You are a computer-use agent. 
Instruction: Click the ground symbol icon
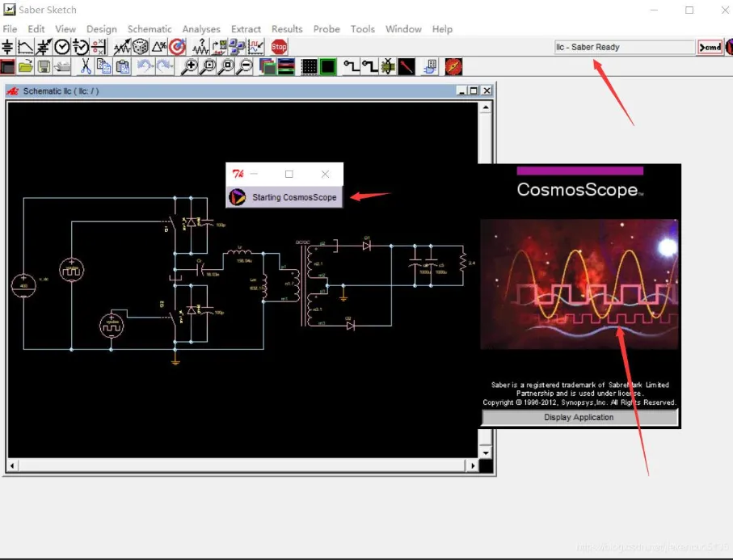click(x=7, y=47)
